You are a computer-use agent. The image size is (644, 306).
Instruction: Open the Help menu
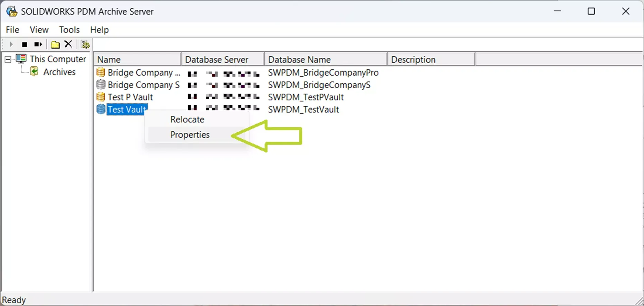(x=99, y=30)
